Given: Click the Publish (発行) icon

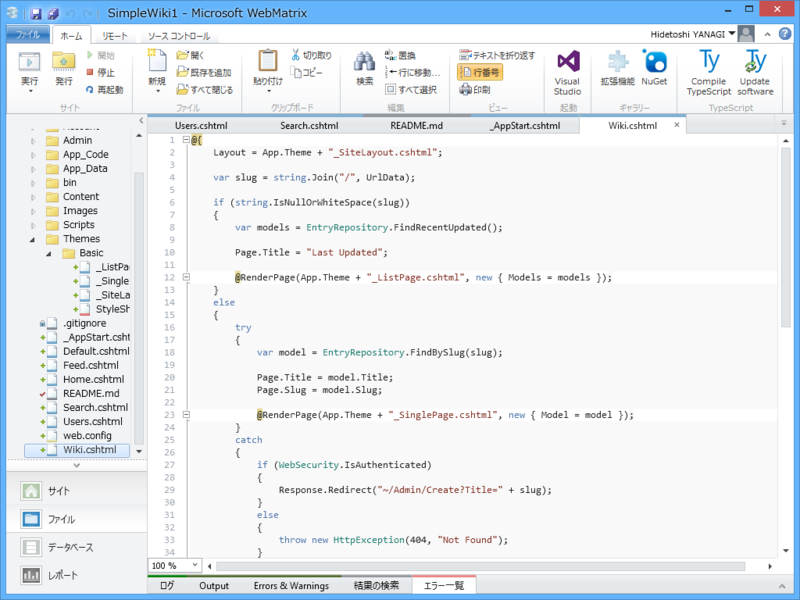Looking at the screenshot, I should coord(63,62).
